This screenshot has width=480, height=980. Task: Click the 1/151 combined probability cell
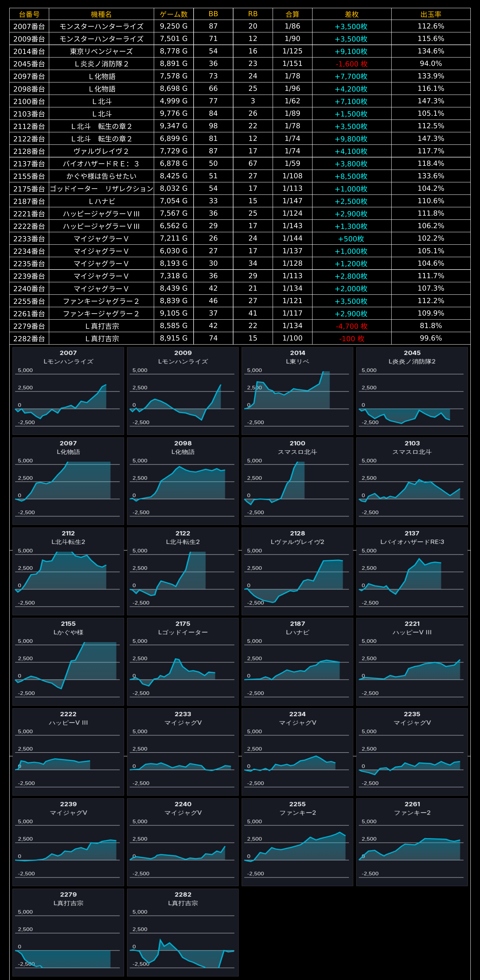[293, 64]
